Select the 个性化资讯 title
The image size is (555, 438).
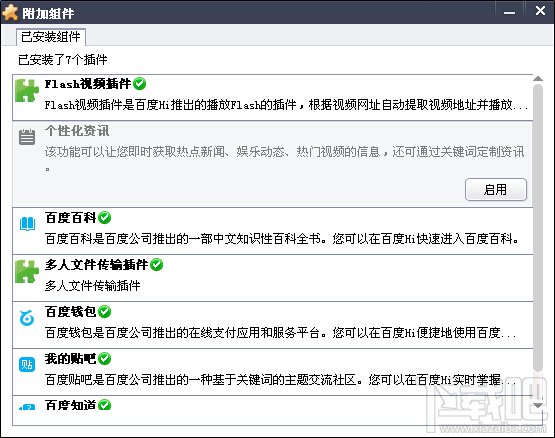pos(77,131)
